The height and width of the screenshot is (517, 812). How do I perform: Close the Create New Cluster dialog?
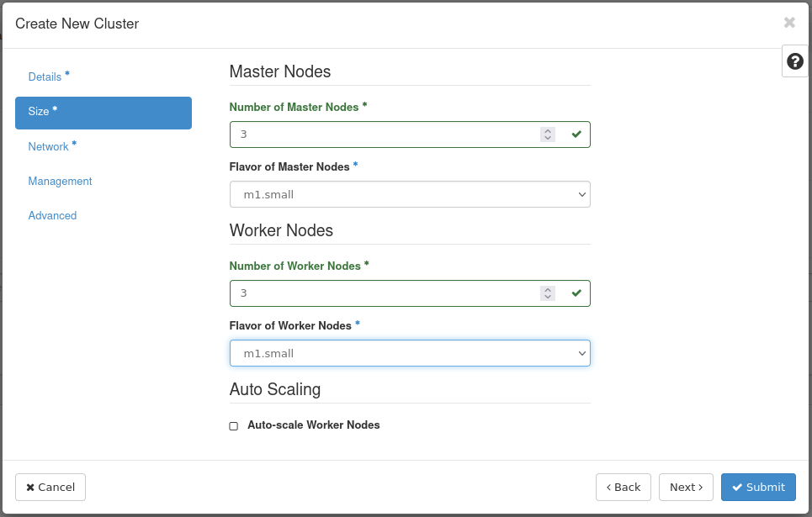tap(789, 23)
